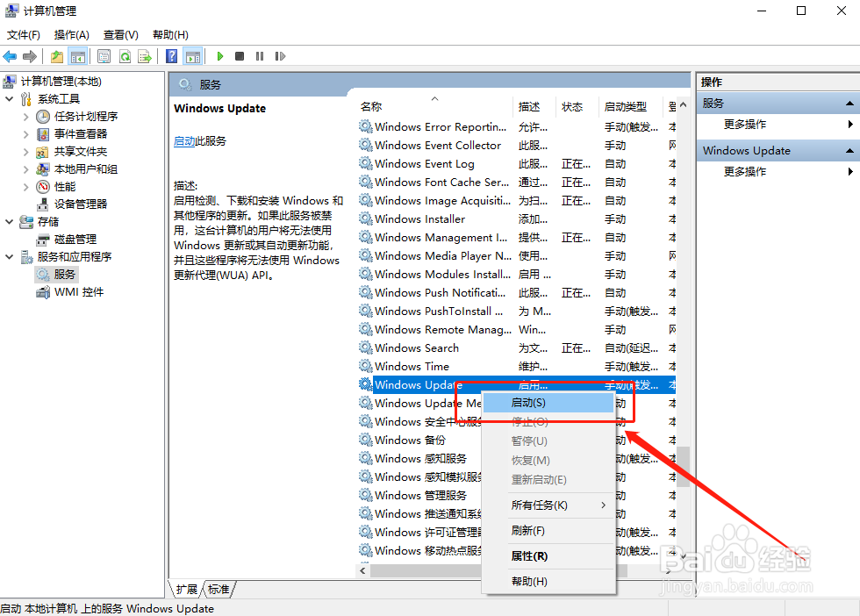Select 服务 node in left tree

[65, 275]
